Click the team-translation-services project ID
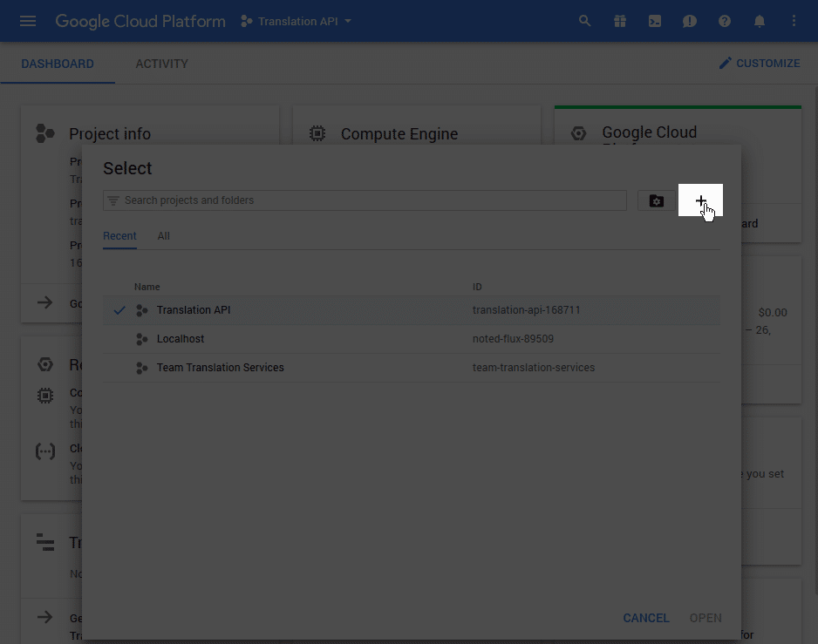Image resolution: width=818 pixels, height=644 pixels. click(533, 367)
